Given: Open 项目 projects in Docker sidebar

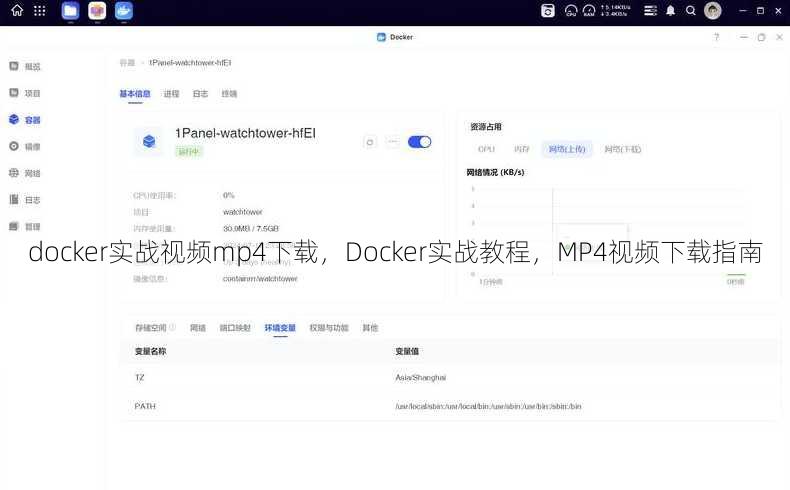Looking at the screenshot, I should 25,93.
